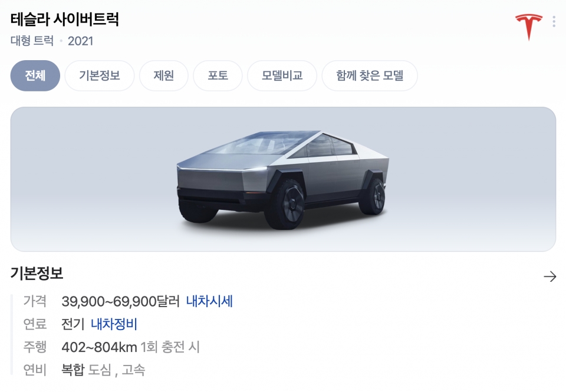Click the 2021 model year text

coord(81,41)
